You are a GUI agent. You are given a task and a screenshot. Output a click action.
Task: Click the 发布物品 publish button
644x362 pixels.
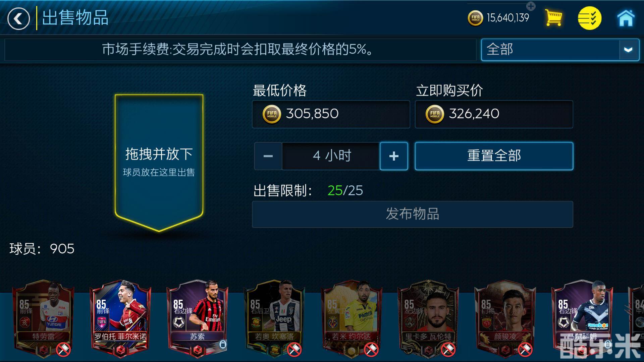(413, 214)
